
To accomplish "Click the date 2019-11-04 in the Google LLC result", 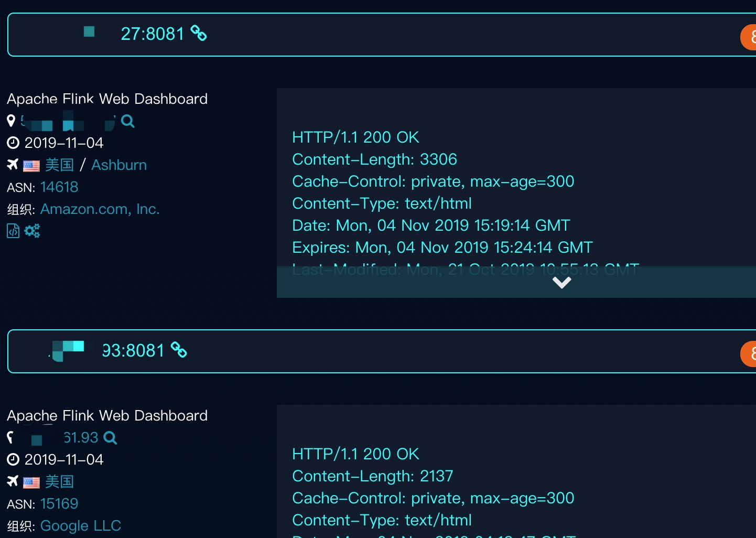I will 64,459.
